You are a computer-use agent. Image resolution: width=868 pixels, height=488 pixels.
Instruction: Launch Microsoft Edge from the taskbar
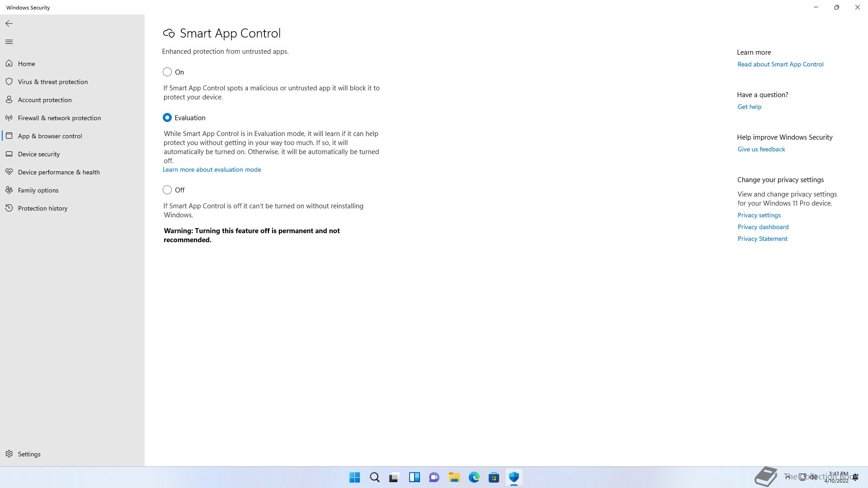tap(474, 477)
